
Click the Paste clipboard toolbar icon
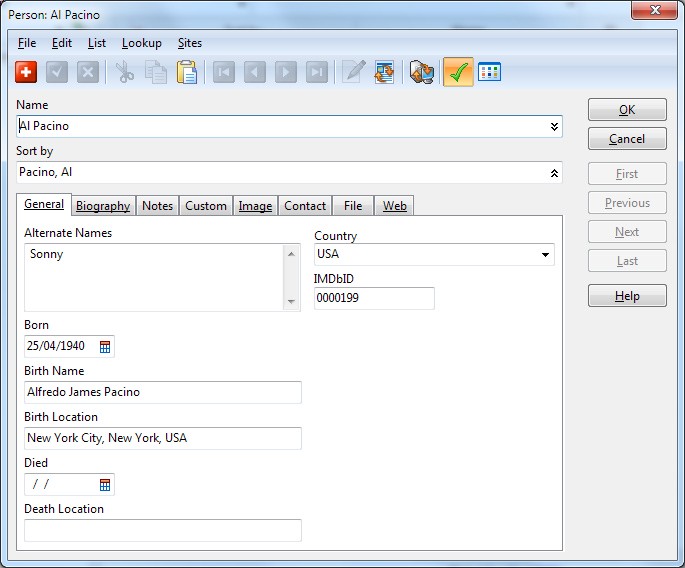(x=186, y=72)
